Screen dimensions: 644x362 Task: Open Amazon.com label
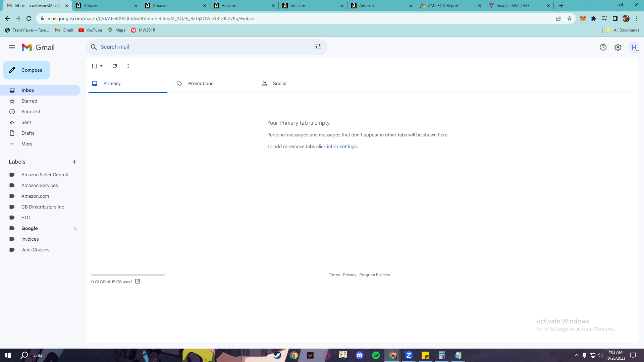(40, 196)
